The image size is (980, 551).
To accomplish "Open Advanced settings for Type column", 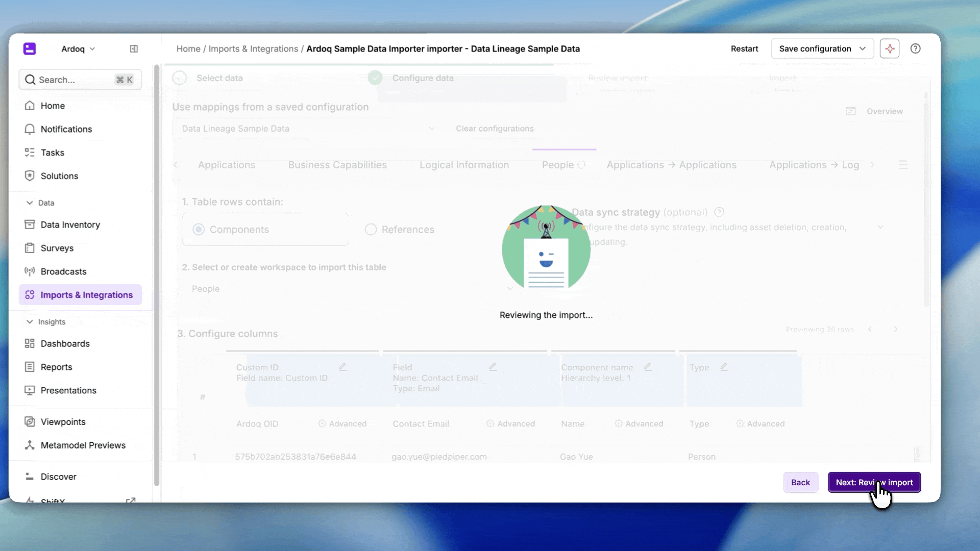I will click(761, 423).
